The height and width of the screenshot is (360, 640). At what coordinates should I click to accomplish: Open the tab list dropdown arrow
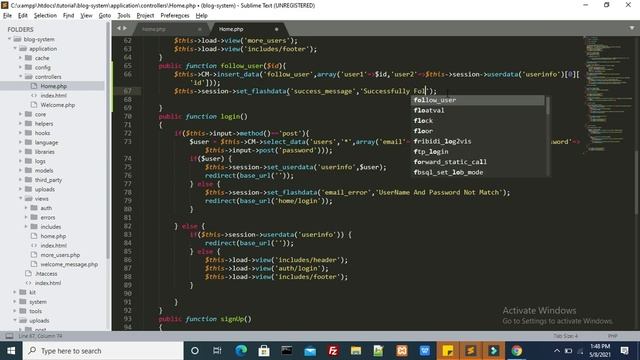[632, 28]
